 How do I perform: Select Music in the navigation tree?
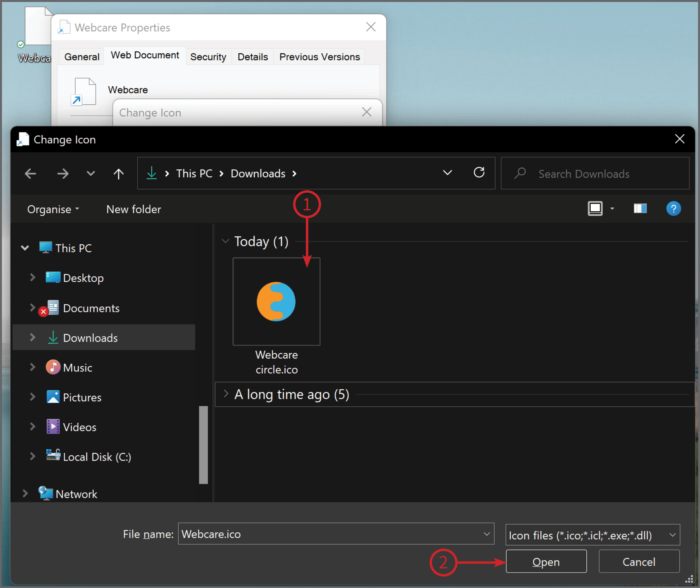pos(77,368)
